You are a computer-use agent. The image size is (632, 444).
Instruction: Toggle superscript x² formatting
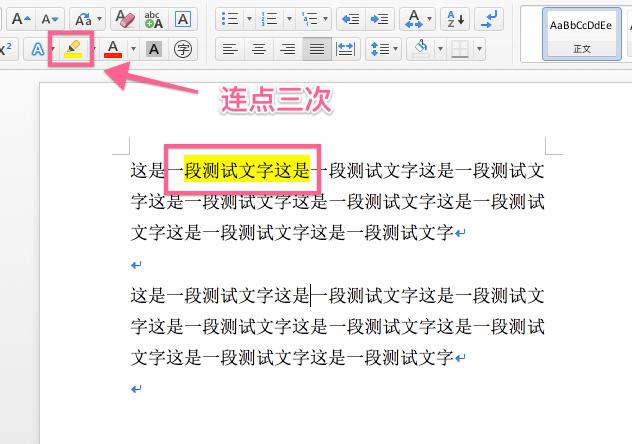pyautogui.click(x=6, y=49)
